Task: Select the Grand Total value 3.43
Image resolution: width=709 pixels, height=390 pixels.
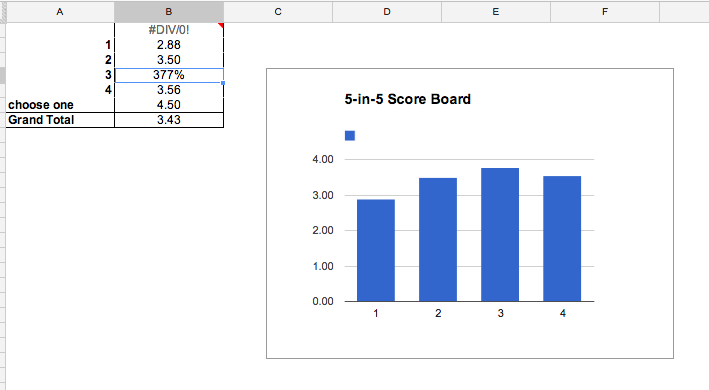Action: pyautogui.click(x=169, y=120)
